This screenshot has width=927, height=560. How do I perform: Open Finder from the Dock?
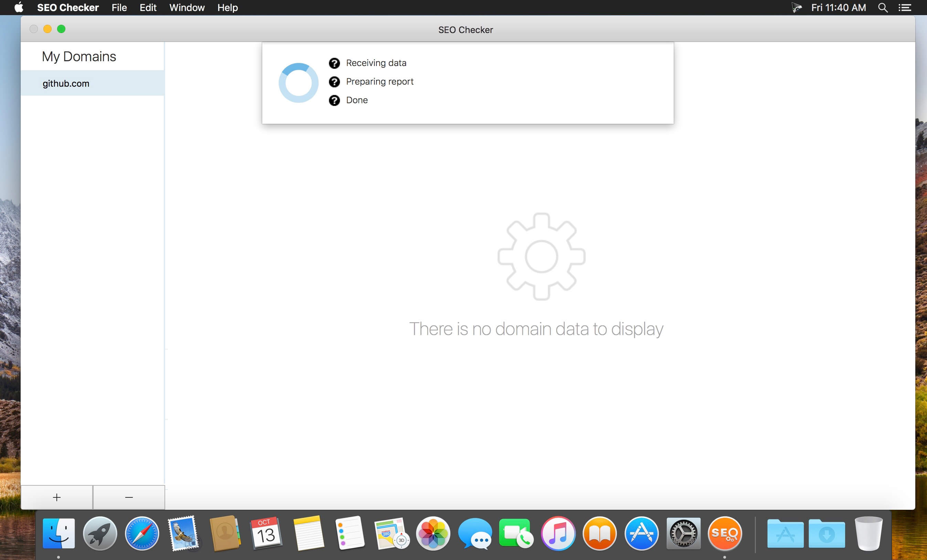59,533
